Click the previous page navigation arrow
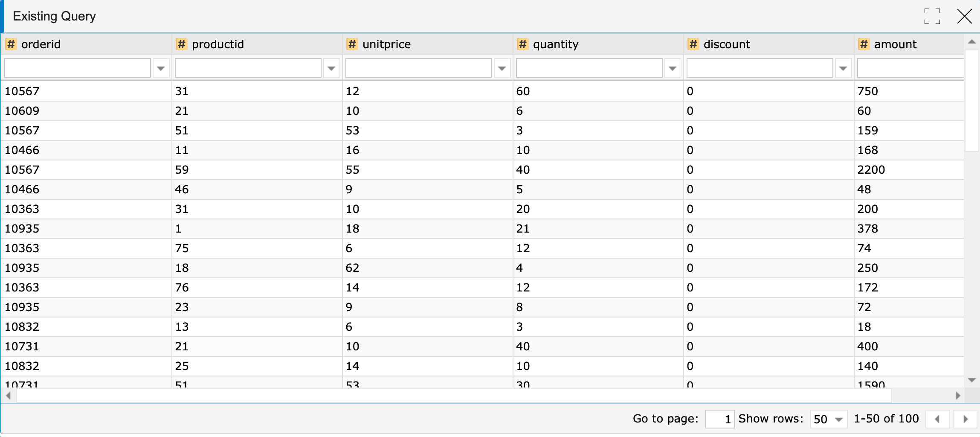The width and height of the screenshot is (980, 437). pos(937,419)
